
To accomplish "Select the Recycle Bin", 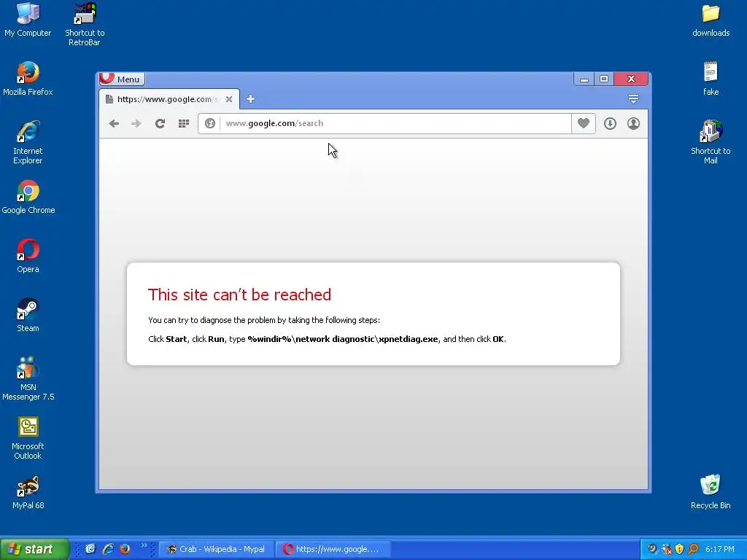I will 711,492.
